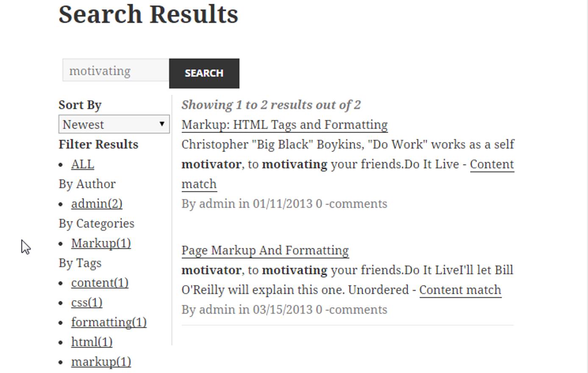Open the post Page Markup And Formatting

(265, 250)
